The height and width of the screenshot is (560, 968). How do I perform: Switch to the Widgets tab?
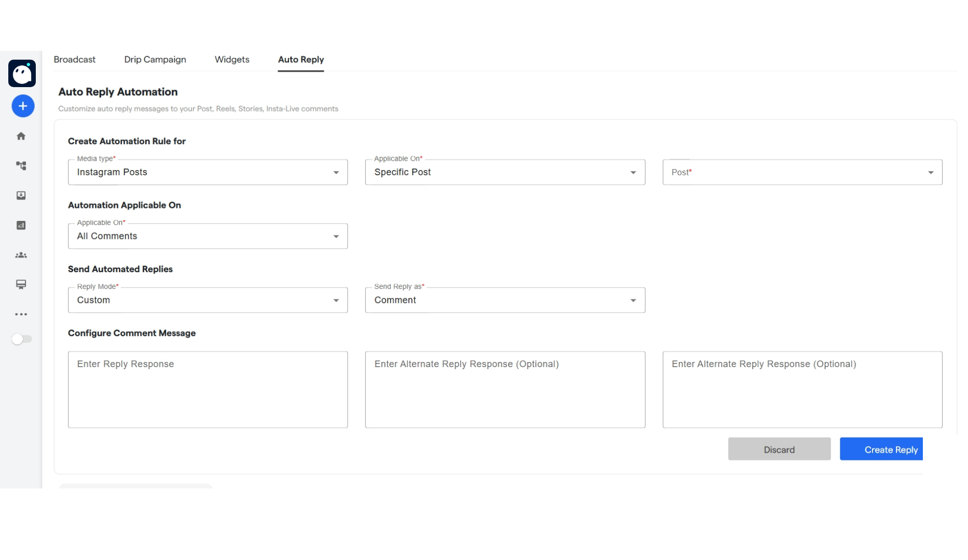click(232, 60)
